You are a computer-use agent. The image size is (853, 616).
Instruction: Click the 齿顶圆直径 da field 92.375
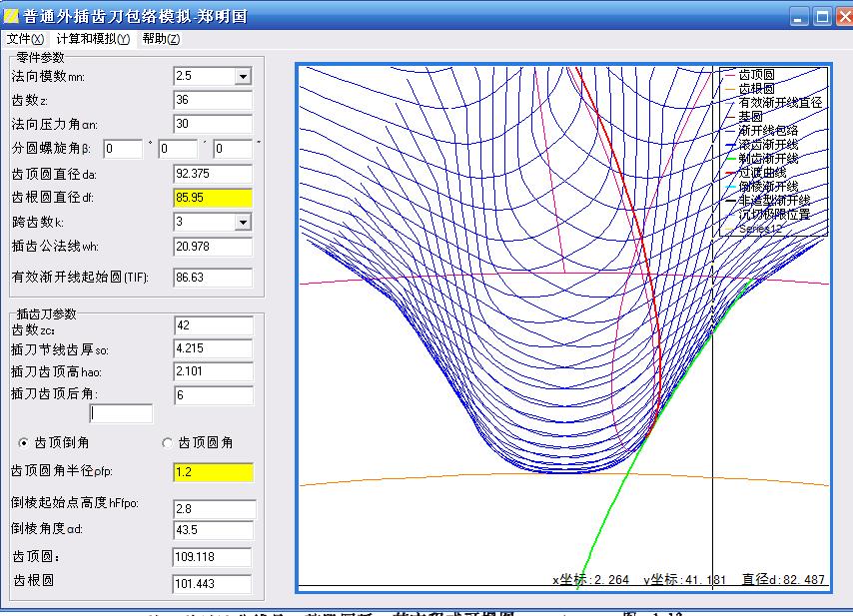pyautogui.click(x=213, y=174)
